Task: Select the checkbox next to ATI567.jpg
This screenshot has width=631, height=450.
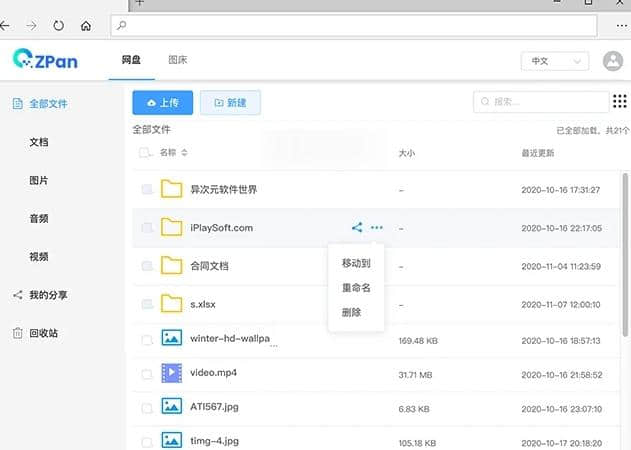Action: coord(147,407)
